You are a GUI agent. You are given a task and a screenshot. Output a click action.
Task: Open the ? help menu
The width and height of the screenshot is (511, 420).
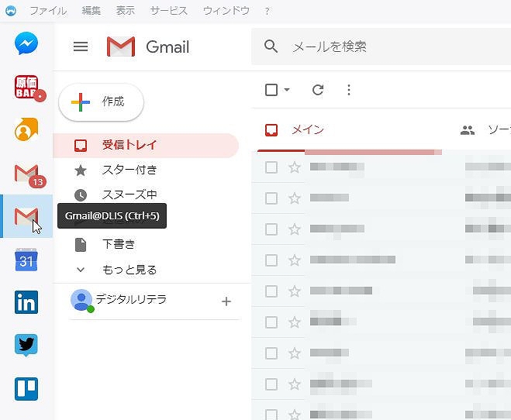pyautogui.click(x=268, y=12)
